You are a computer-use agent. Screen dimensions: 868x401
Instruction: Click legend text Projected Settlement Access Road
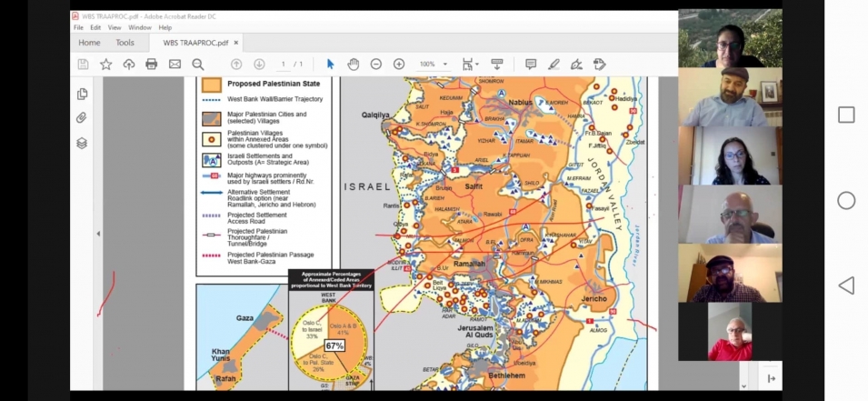coord(257,217)
